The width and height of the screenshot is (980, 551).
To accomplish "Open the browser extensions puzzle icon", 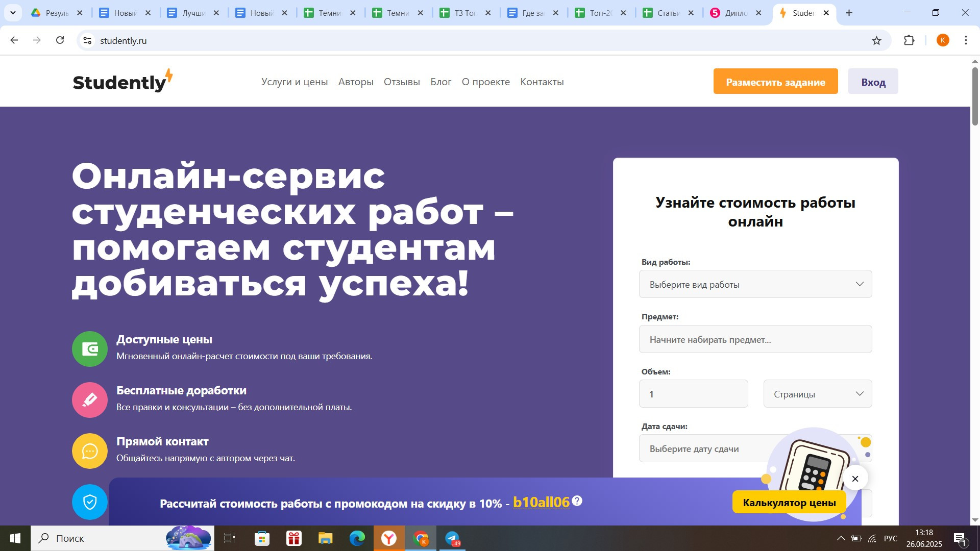I will tap(909, 41).
